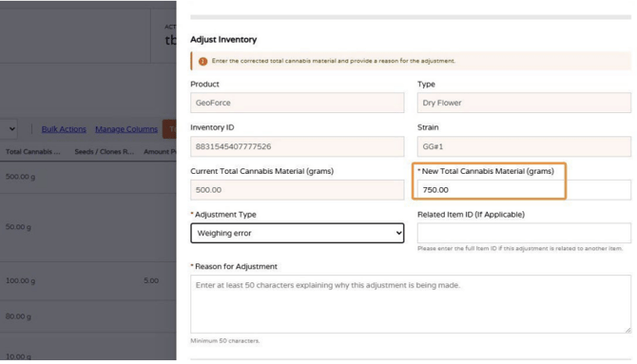Viewport: 637px width, 364px height.
Task: Click the Total Cannabis column header
Action: point(33,151)
